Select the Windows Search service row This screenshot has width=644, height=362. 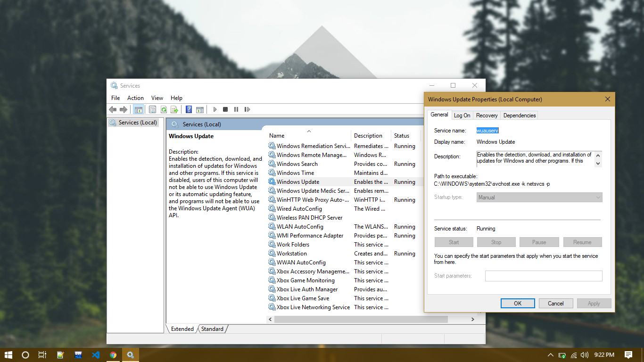(x=345, y=164)
